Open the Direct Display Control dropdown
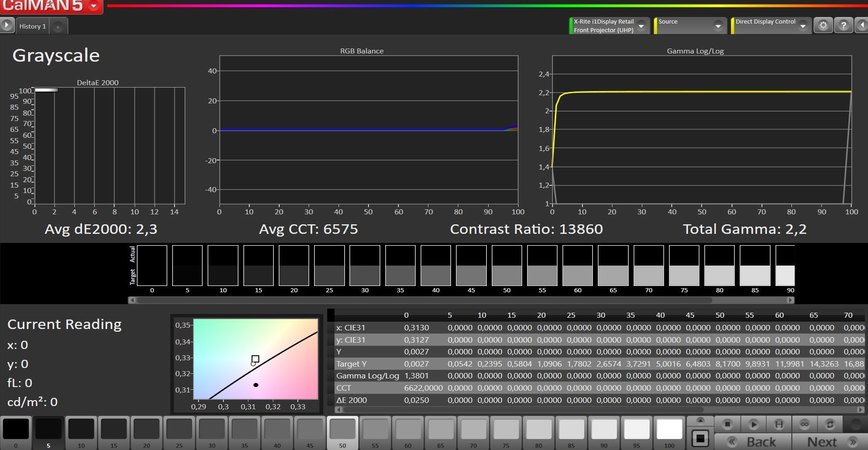Screen dimensions: 868x450 pyautogui.click(x=803, y=26)
